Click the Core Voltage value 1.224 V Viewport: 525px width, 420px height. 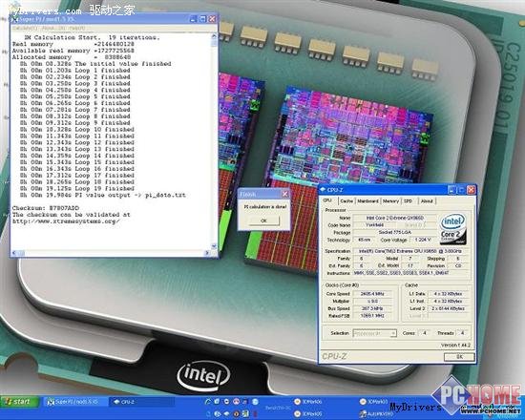pos(423,241)
